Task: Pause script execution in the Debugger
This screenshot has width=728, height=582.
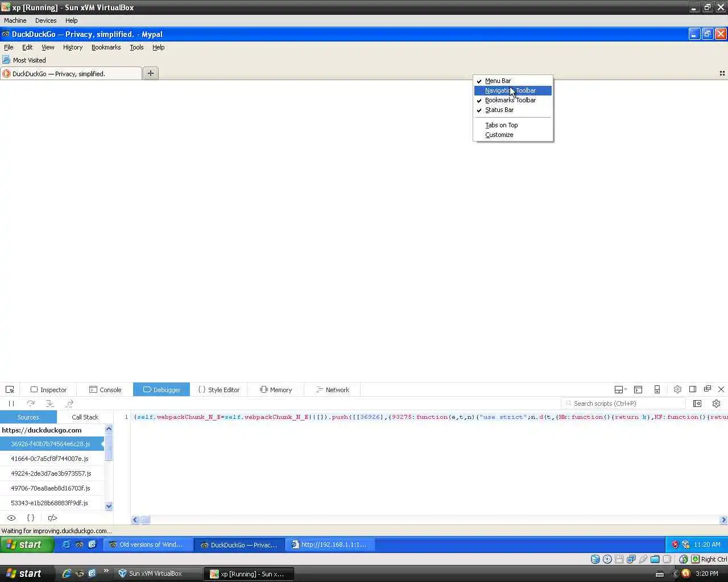Action: tap(11, 404)
